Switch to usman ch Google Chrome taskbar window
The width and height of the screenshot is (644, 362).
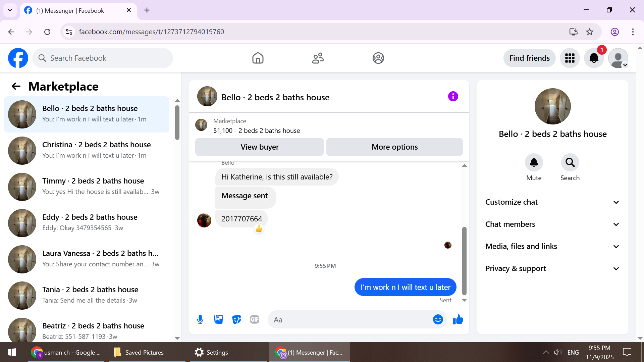[x=66, y=352]
